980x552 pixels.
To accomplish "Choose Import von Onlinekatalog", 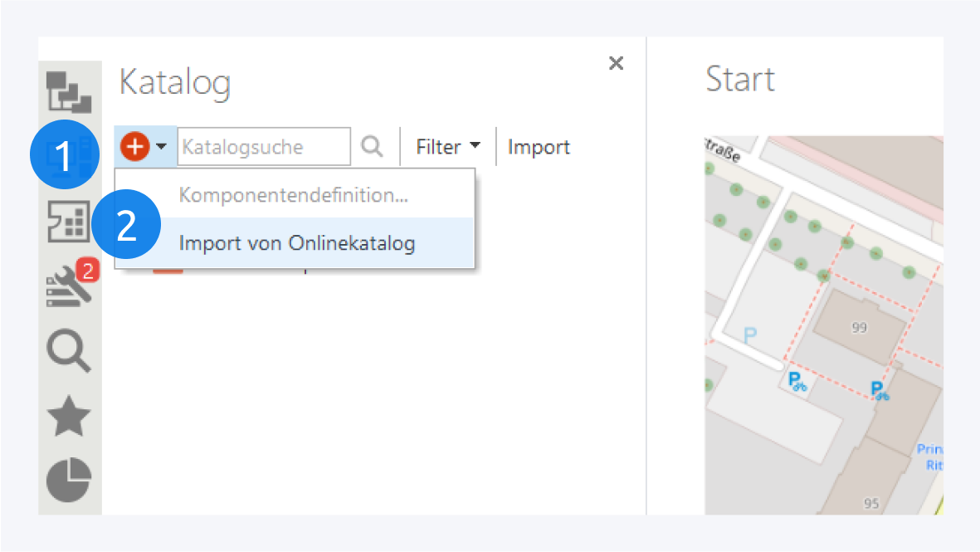I will (297, 243).
